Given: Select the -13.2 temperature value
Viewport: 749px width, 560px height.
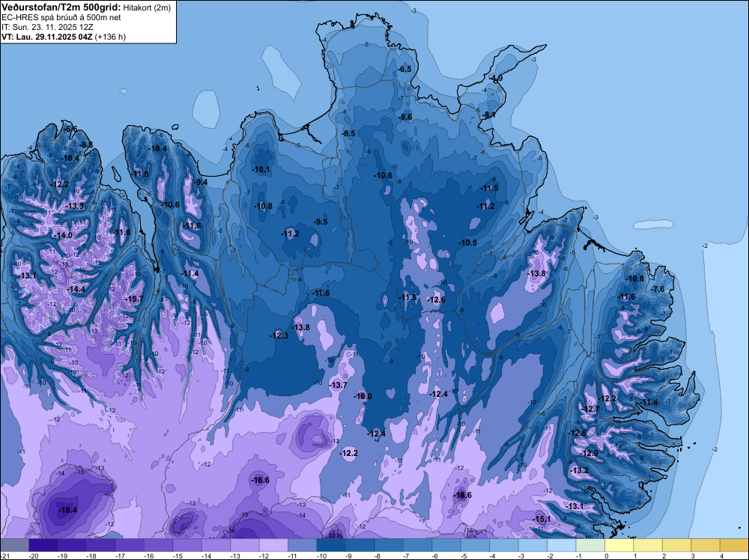Looking at the screenshot, I should tap(579, 470).
